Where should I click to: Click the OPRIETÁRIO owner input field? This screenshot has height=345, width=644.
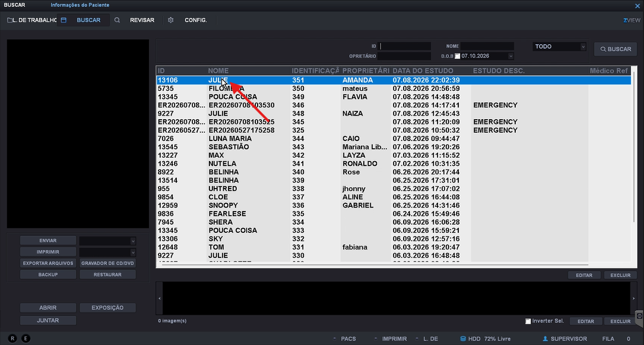click(405, 56)
